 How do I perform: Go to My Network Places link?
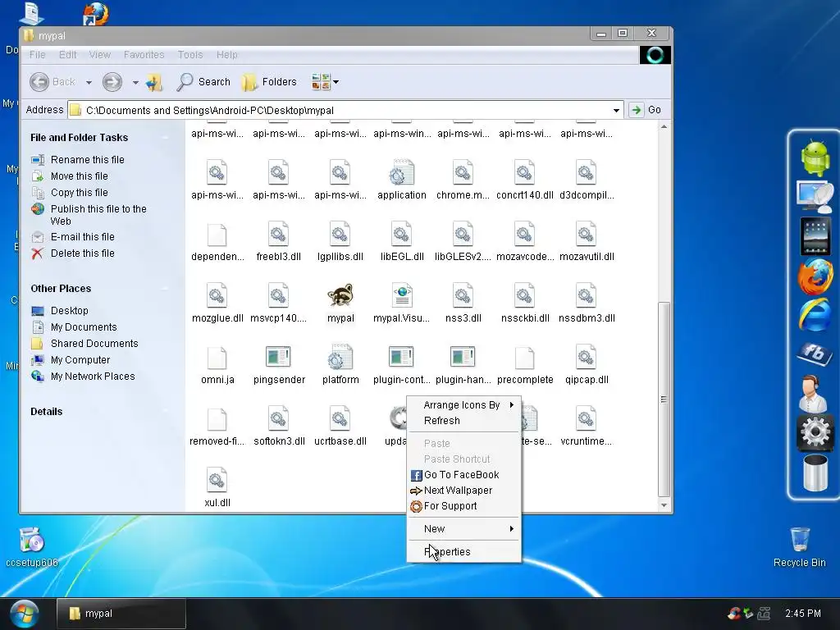click(x=93, y=377)
